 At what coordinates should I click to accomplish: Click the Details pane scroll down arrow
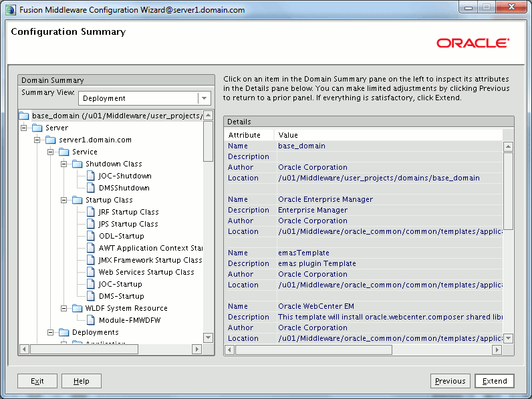508,338
